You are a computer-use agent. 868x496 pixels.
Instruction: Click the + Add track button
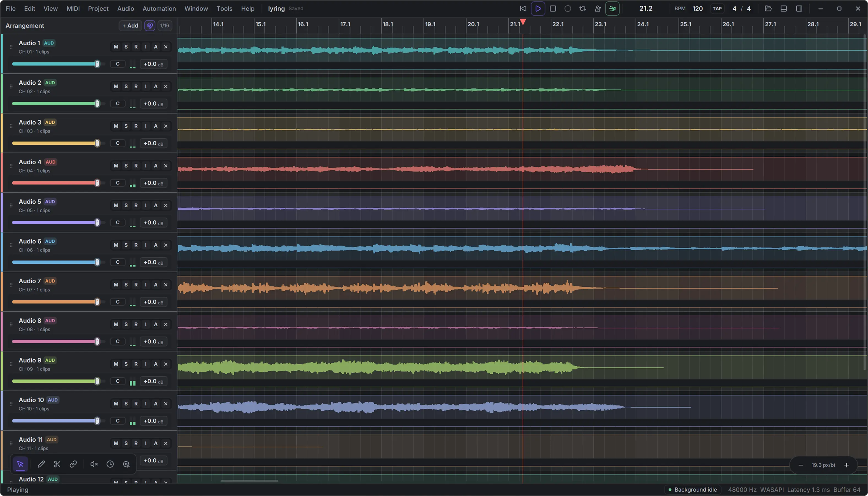[x=131, y=26]
